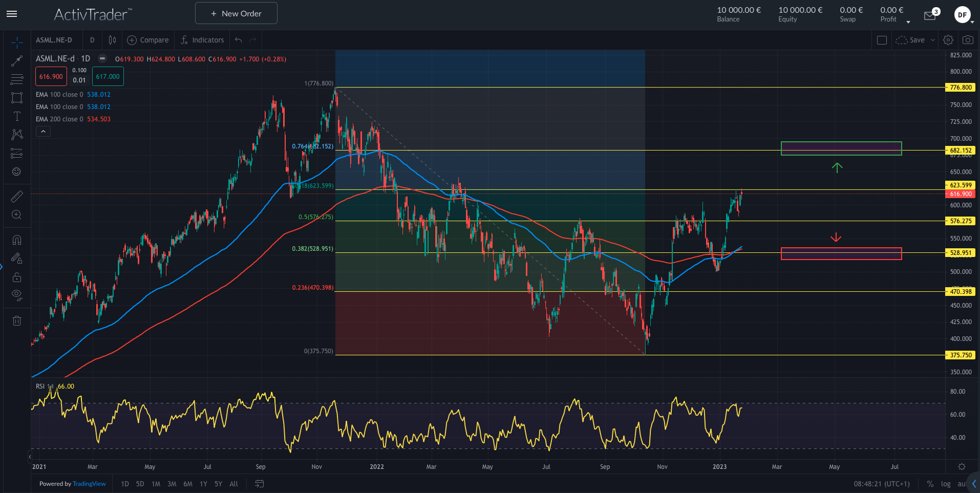Open the DF account profile dropdown
The width and height of the screenshot is (980, 493).
[963, 15]
